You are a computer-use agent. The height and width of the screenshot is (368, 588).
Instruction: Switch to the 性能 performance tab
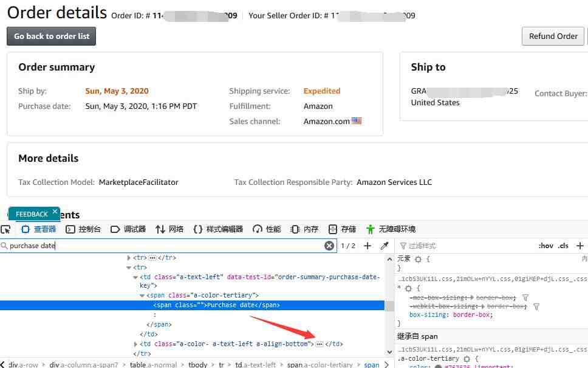(x=267, y=229)
